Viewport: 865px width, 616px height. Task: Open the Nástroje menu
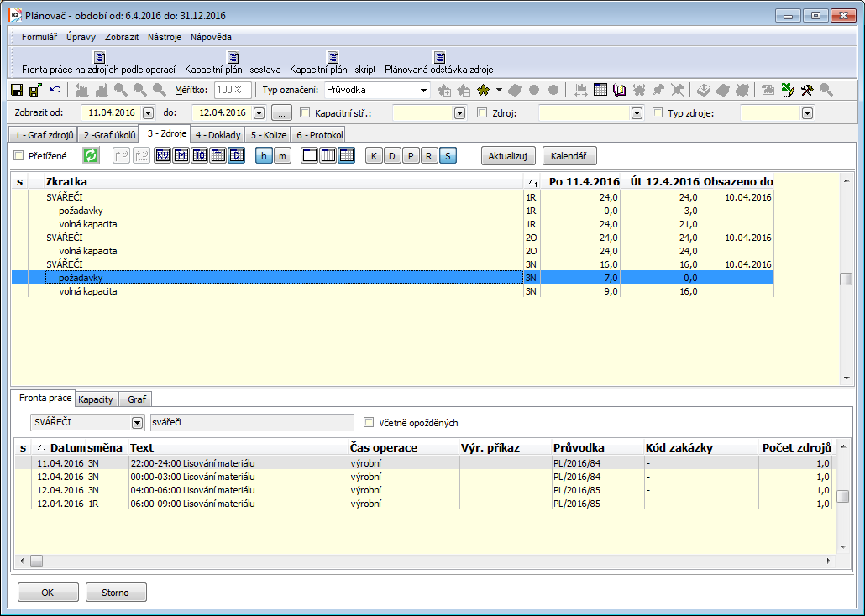tap(164, 37)
